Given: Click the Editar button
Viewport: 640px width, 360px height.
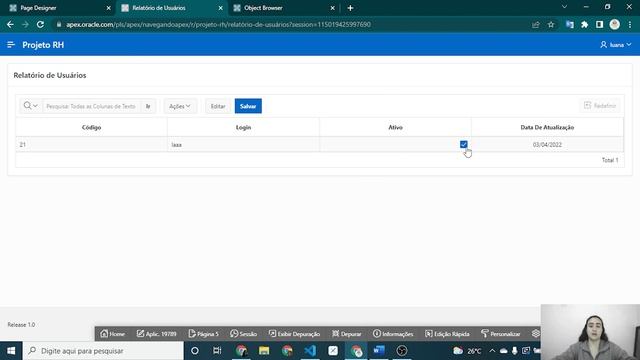Looking at the screenshot, I should click(x=218, y=106).
